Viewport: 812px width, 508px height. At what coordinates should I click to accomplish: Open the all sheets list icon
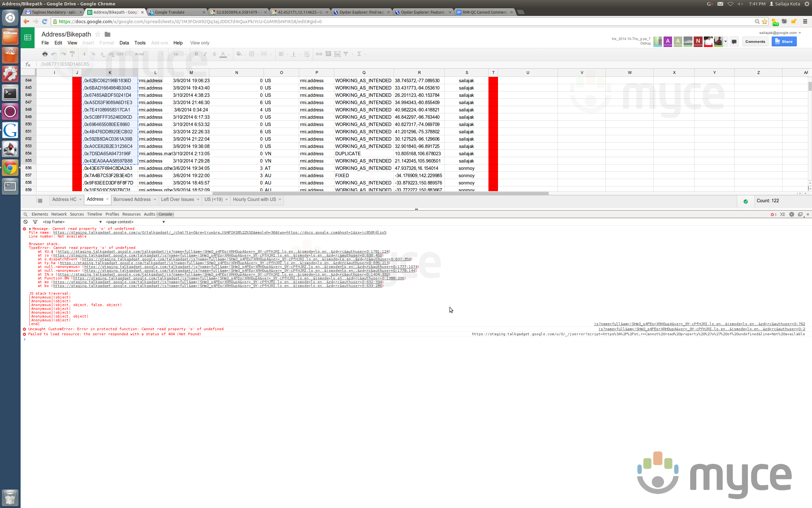(40, 201)
